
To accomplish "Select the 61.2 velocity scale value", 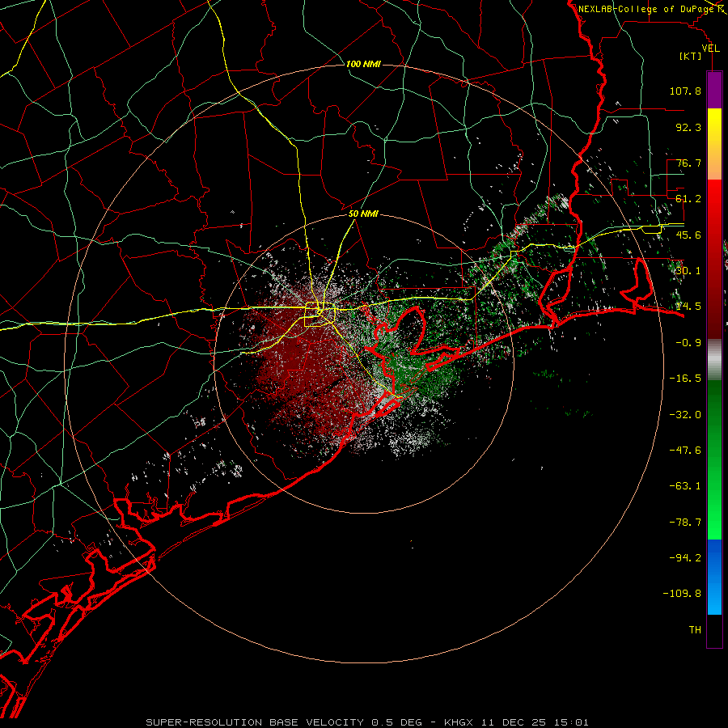I will coord(688,199).
